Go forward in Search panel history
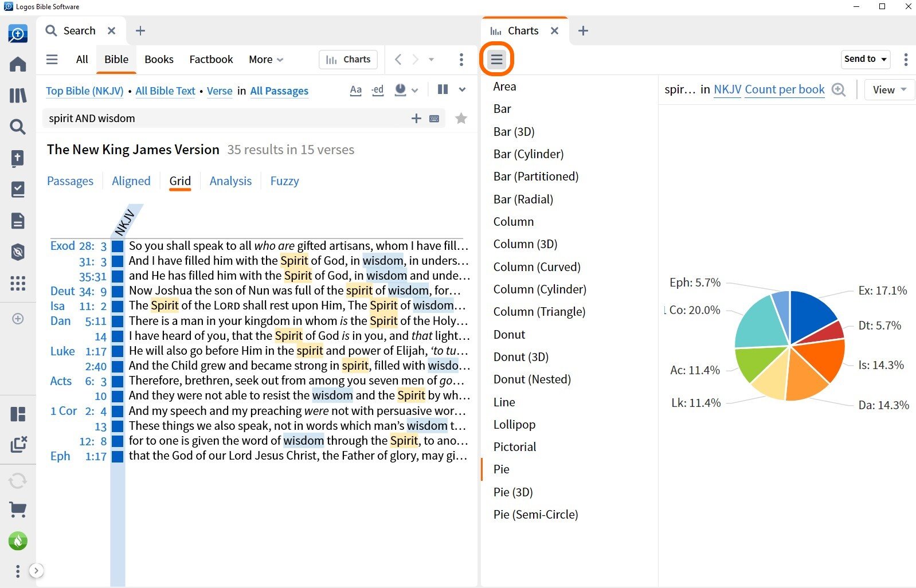This screenshot has height=588, width=916. (x=416, y=60)
